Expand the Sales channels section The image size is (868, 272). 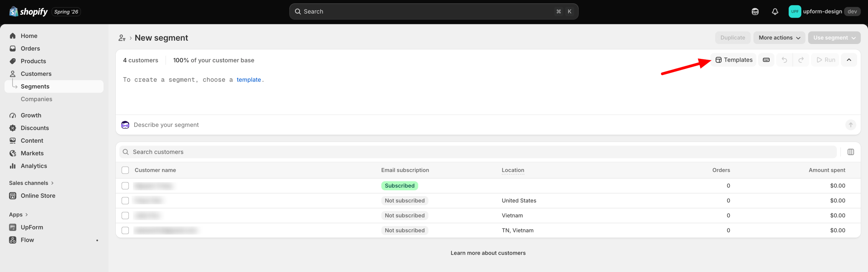(31, 183)
